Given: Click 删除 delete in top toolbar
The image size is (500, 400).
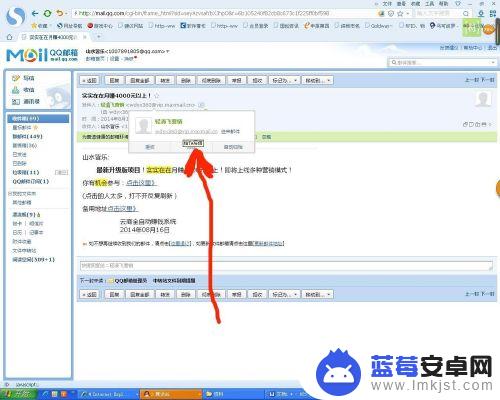Looking at the screenshot, I should click(x=186, y=80).
